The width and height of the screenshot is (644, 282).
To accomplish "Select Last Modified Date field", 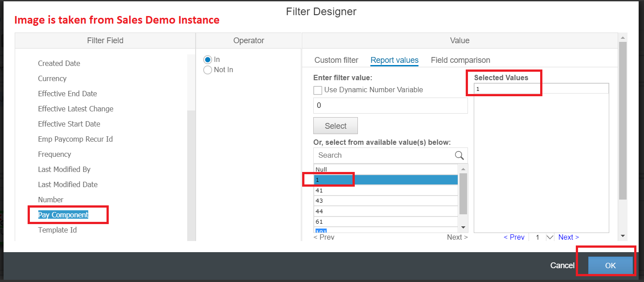I will pyautogui.click(x=68, y=184).
